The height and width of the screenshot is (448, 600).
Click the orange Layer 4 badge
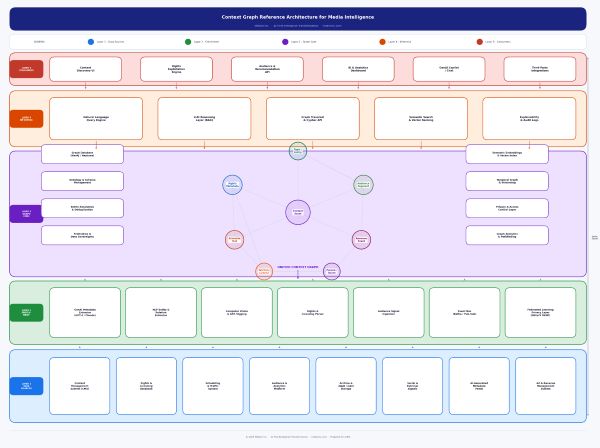26,119
